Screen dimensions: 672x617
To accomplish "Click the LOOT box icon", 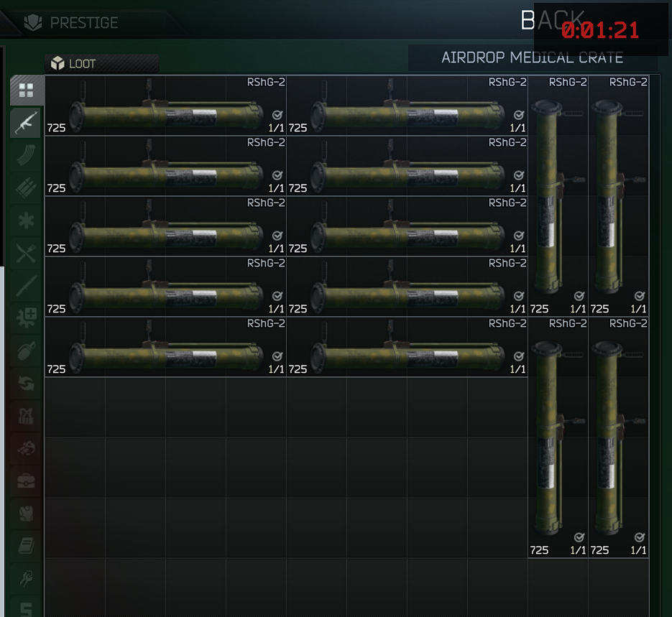I will coord(57,63).
